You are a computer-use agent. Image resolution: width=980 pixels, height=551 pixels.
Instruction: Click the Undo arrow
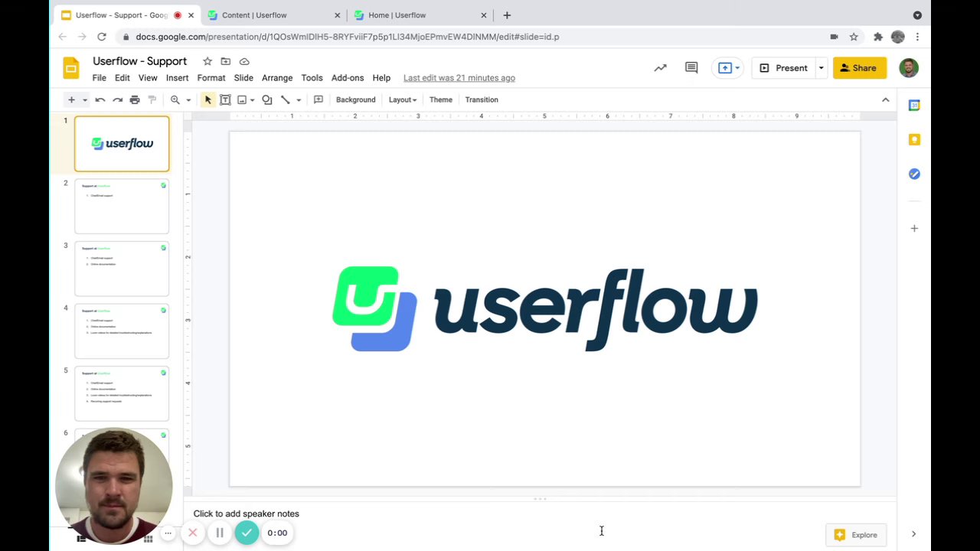tap(100, 99)
